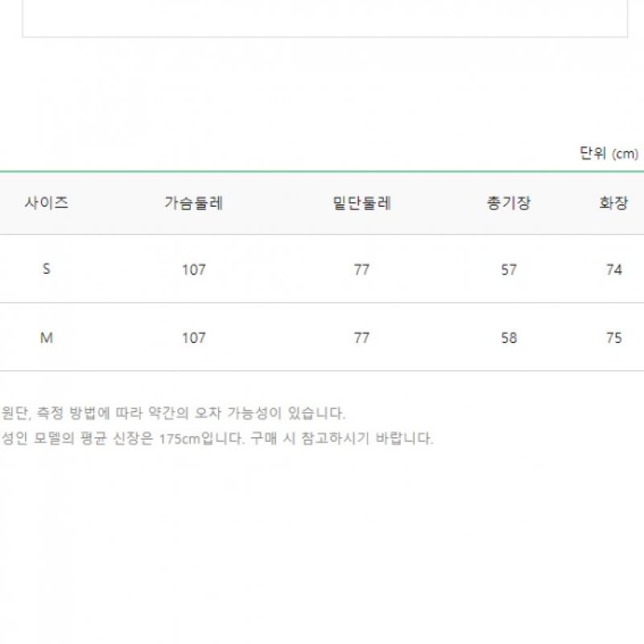Screen dimensions: 644x644
Task: Select the S size row label
Action: pyautogui.click(x=47, y=270)
